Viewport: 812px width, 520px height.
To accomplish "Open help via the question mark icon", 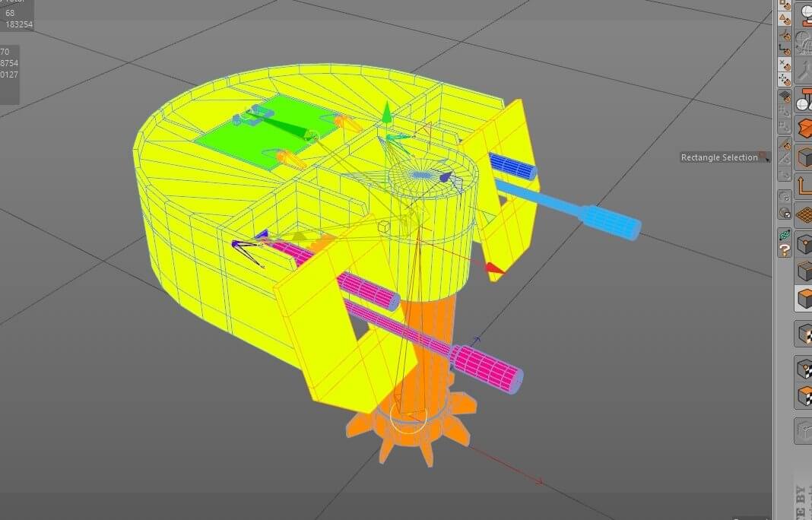I will pyautogui.click(x=785, y=249).
